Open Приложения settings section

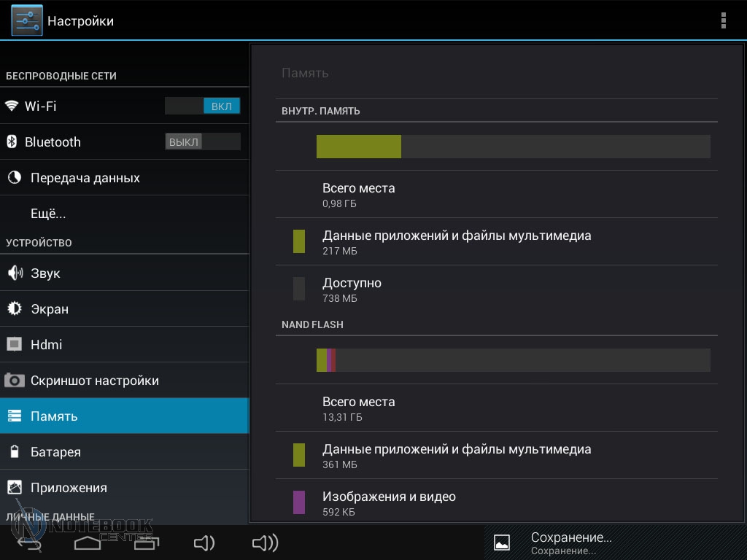coord(69,488)
